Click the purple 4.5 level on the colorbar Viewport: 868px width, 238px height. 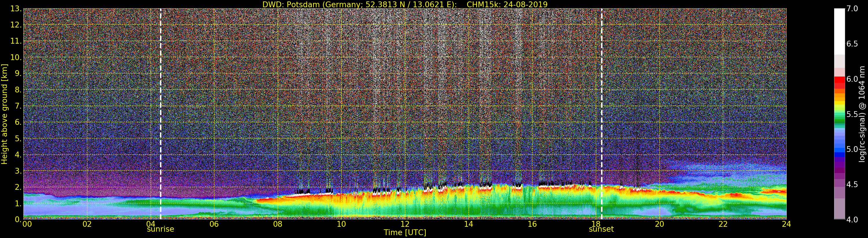coord(839,185)
